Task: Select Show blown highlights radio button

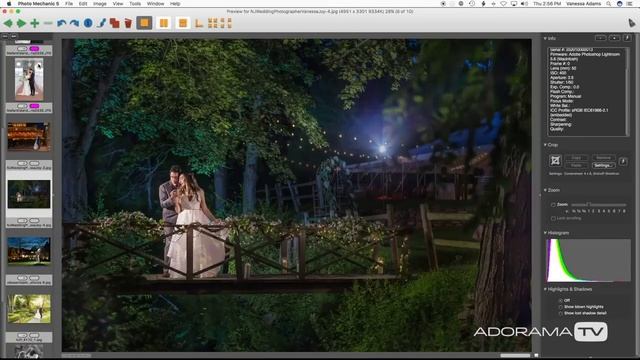Action: click(560, 307)
